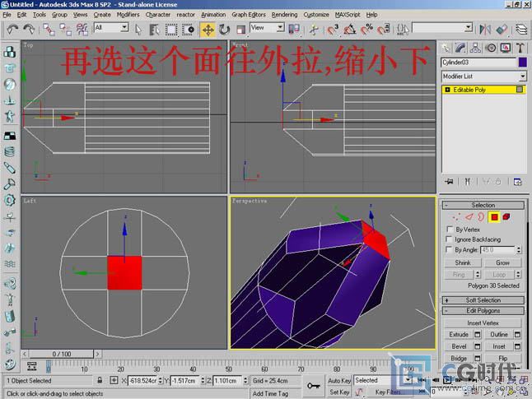Activate the Select and Move tool

pyautogui.click(x=208, y=30)
